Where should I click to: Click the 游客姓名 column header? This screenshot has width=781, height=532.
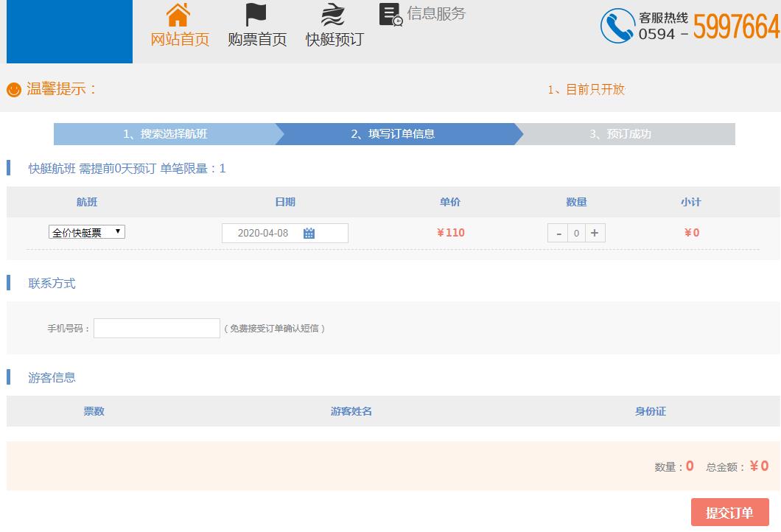tap(351, 411)
